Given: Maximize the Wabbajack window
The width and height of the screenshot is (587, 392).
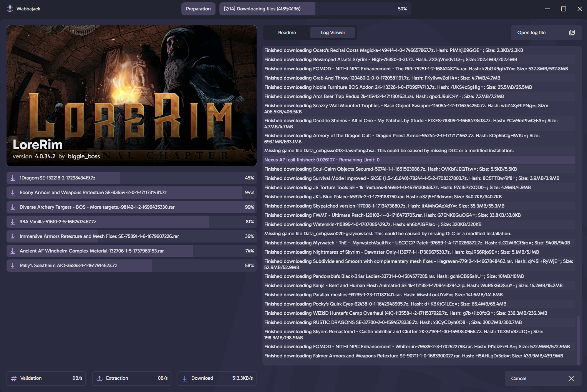Looking at the screenshot, I should (x=564, y=9).
